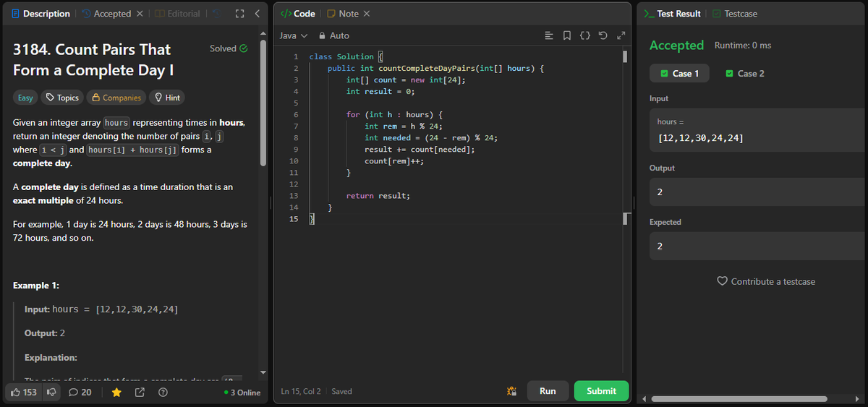The height and width of the screenshot is (407, 868).
Task: Click the 'return result;' code line
Action: pos(378,196)
